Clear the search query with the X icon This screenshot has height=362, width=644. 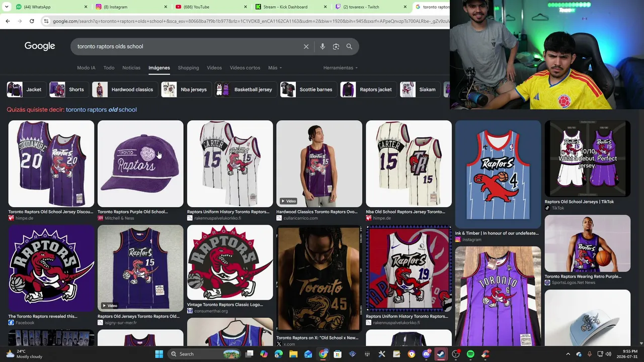tap(306, 46)
